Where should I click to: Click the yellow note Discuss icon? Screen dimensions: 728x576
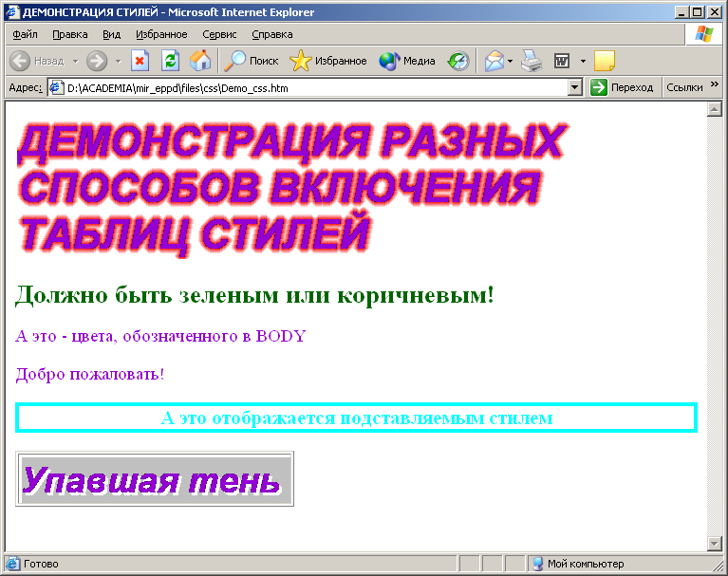pyautogui.click(x=604, y=61)
